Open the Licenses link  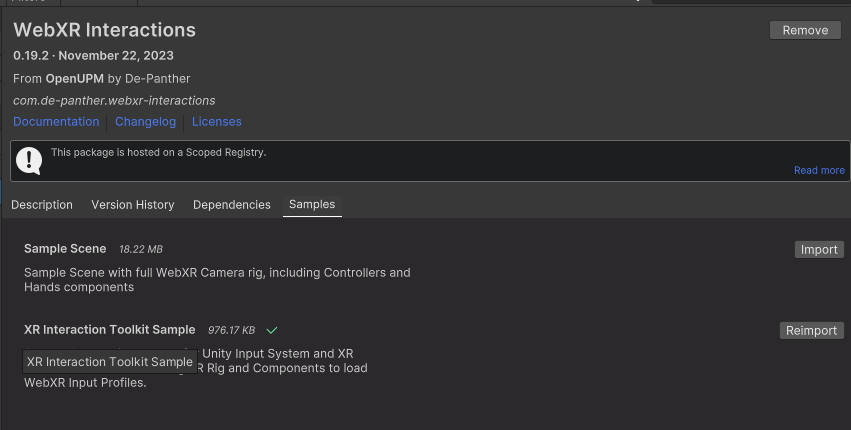point(217,122)
